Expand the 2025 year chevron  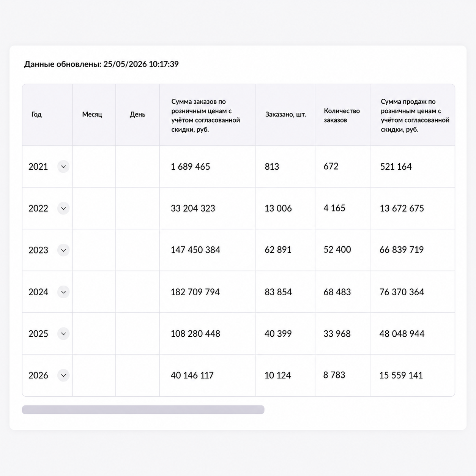pos(63,334)
